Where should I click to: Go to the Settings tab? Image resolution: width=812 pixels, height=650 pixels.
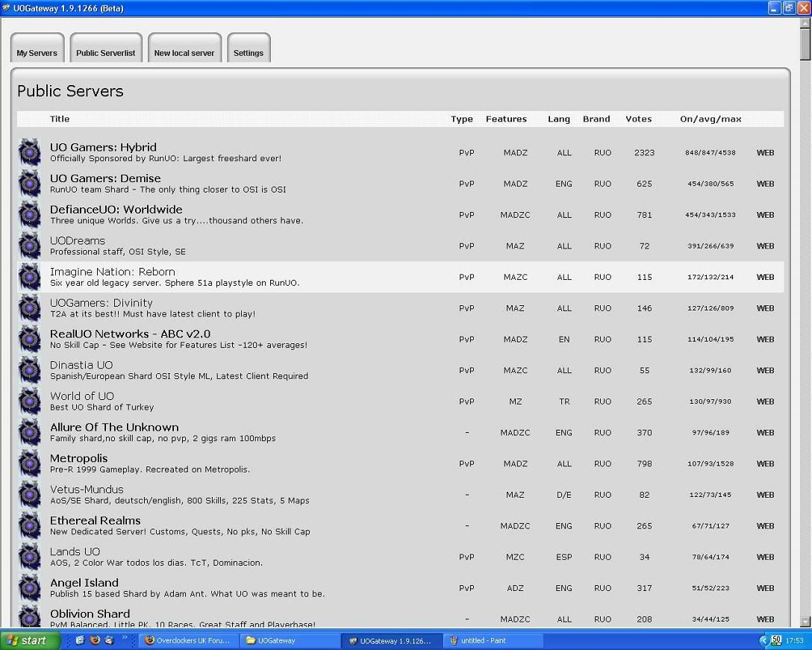(249, 48)
